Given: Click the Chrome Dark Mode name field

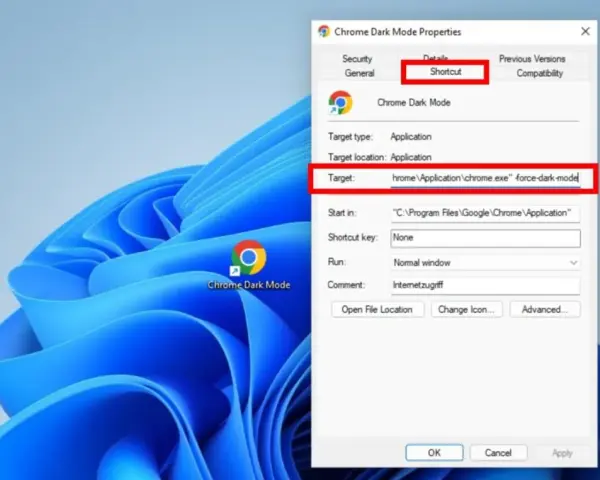Looking at the screenshot, I should (414, 103).
